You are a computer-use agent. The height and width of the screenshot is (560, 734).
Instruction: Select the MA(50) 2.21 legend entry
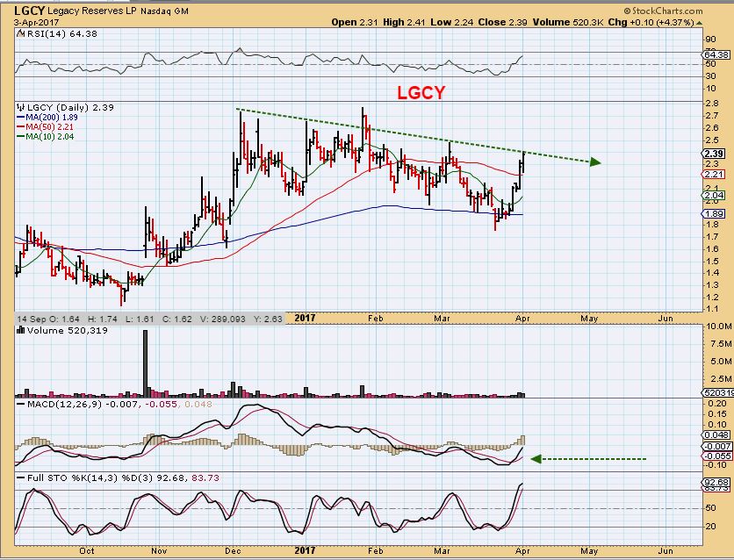46,126
